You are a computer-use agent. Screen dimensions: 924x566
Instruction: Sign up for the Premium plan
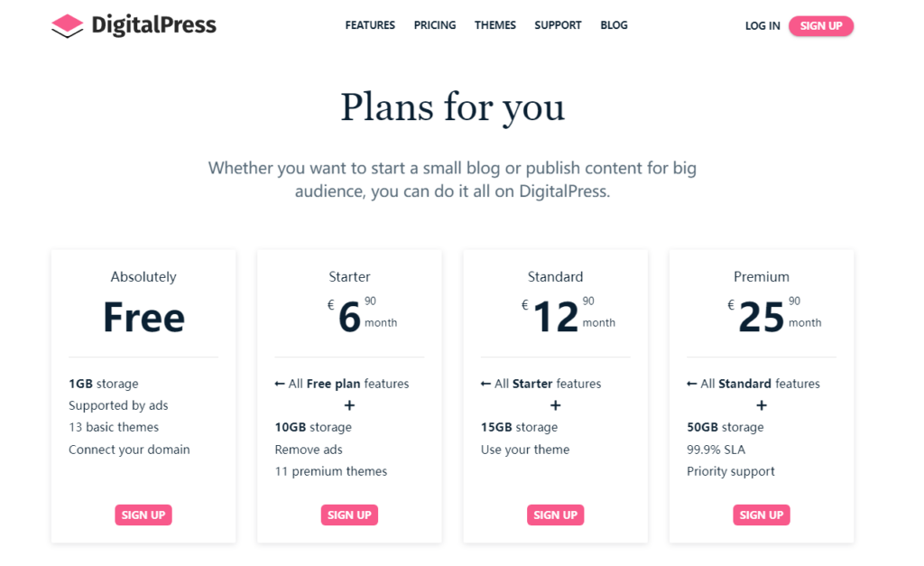(762, 515)
